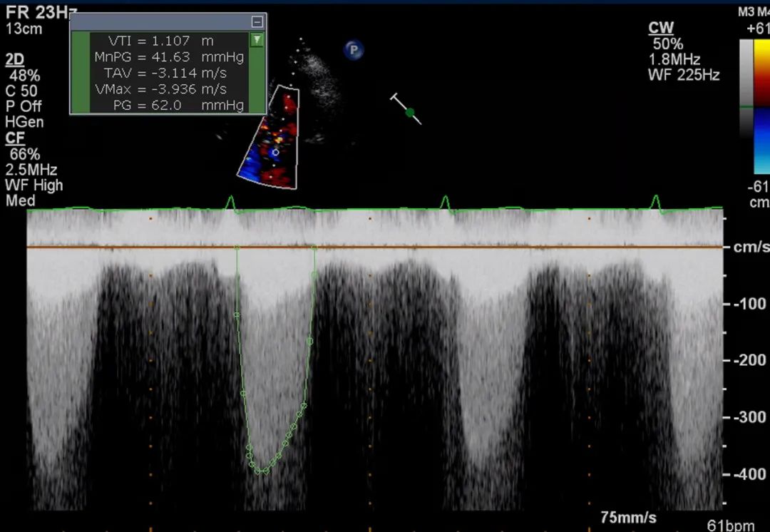Select the sample circle in color sector
The width and height of the screenshot is (770, 532).
click(276, 152)
